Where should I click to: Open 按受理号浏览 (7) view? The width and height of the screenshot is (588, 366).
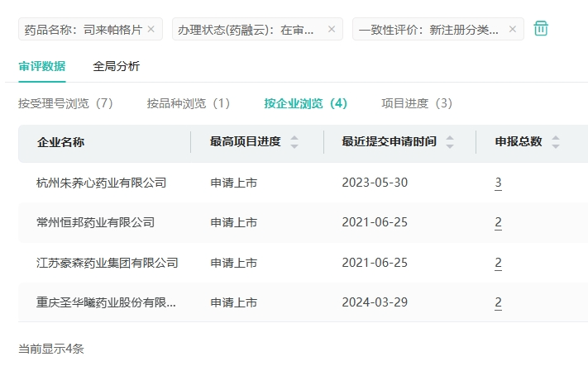pyautogui.click(x=65, y=103)
